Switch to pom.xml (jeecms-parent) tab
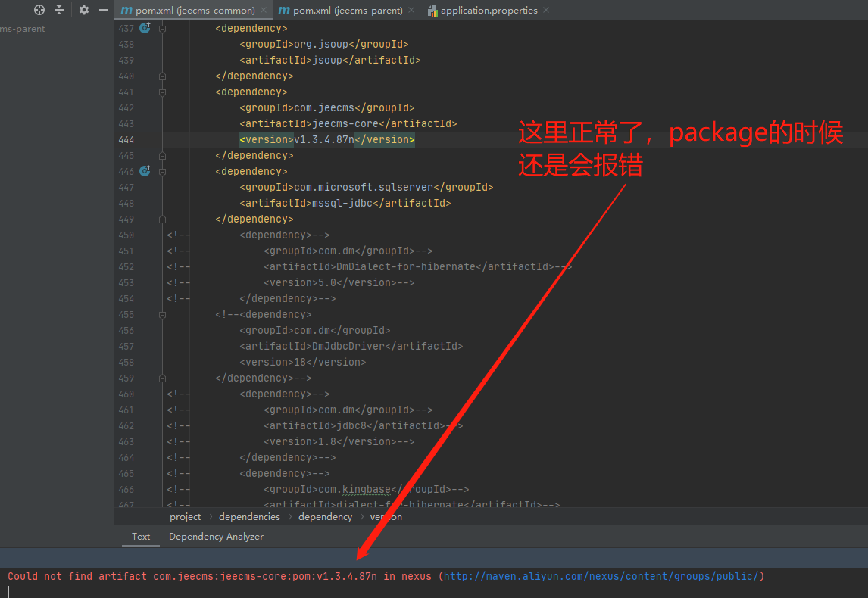Viewport: 868px width, 598px height. pos(348,10)
